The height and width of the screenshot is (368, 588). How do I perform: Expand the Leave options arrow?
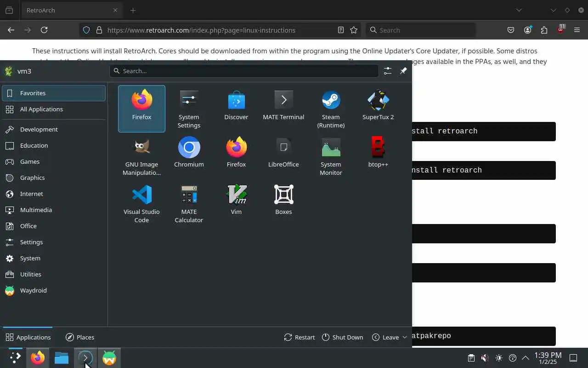(405, 337)
